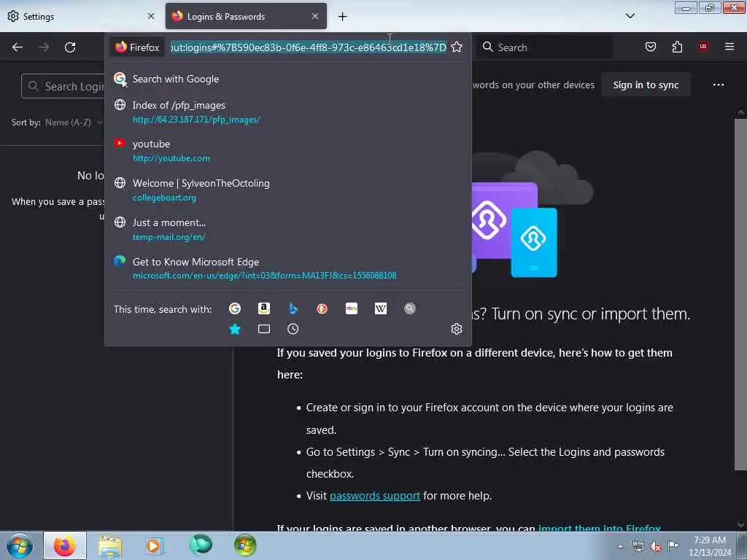Search this time with Amazon icon
This screenshot has width=747, height=560.
pyautogui.click(x=264, y=308)
